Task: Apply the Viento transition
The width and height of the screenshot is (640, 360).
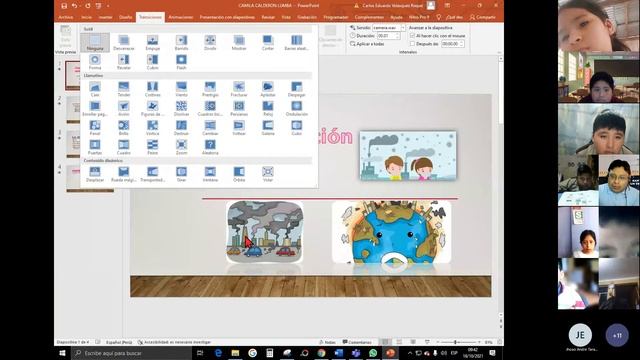Action: click(181, 89)
